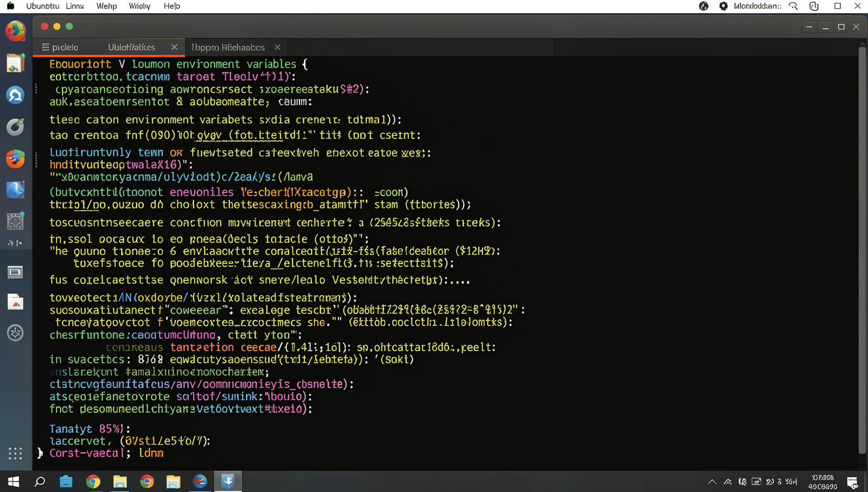Viewport: 868px width, 492px height.
Task: Click the line starting "tieeo caton environment"
Action: 225,119
